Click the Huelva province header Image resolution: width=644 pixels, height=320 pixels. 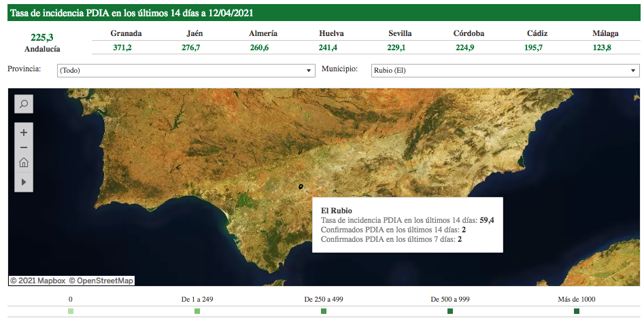click(x=331, y=33)
